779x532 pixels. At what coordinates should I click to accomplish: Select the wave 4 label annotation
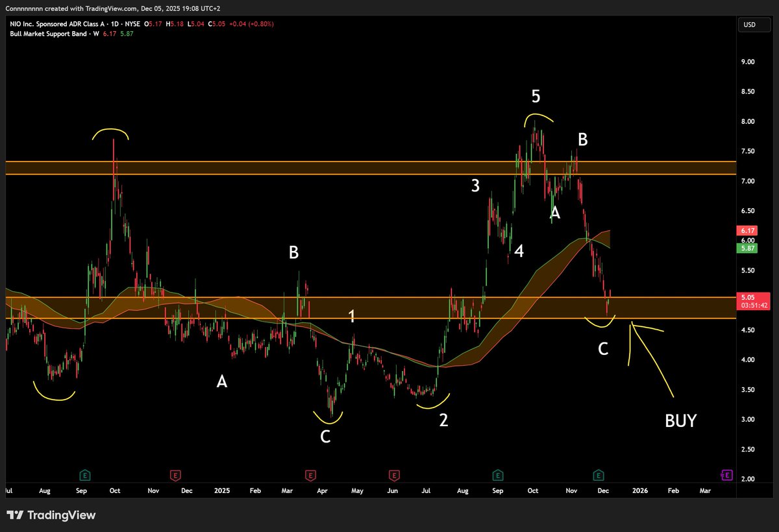[519, 252]
